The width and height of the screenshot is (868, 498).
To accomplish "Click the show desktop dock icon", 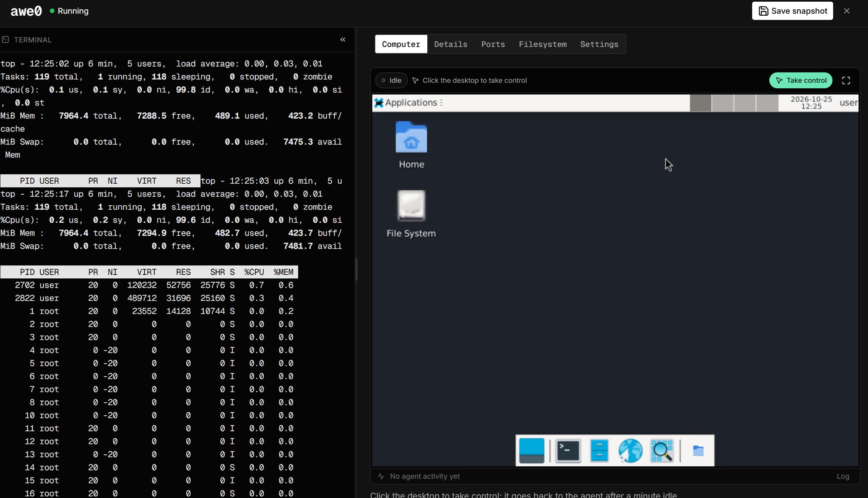I will (531, 450).
